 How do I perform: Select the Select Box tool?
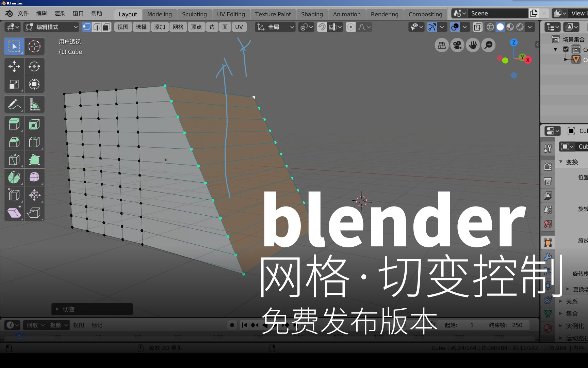coord(14,46)
